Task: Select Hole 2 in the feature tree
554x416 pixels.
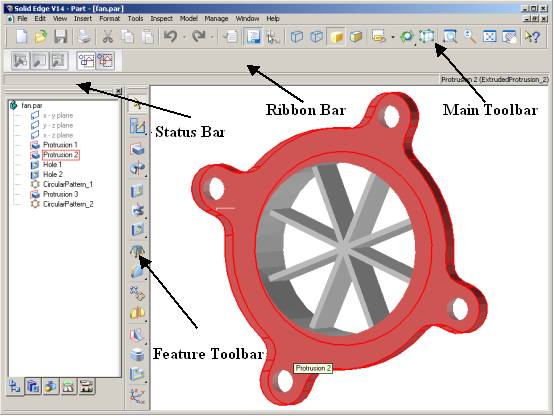Action: pos(53,174)
